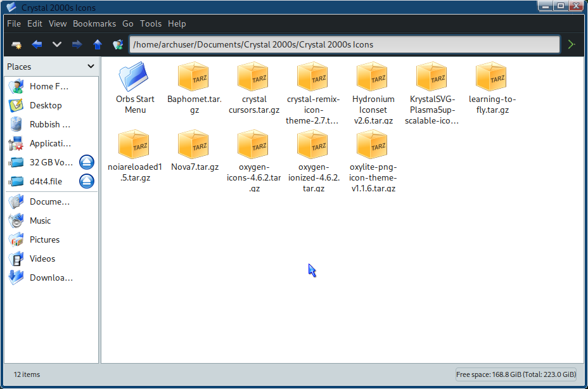This screenshot has width=588, height=389.
Task: Open the Tools menu
Action: [x=151, y=23]
